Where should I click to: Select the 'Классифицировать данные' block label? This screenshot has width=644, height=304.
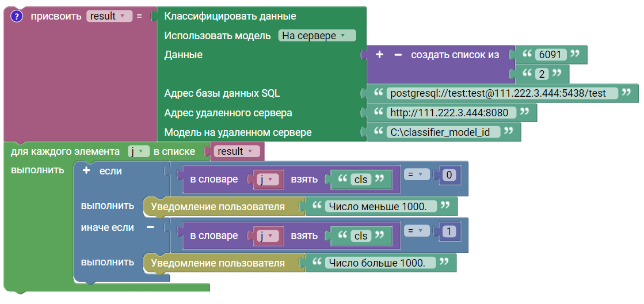230,17
